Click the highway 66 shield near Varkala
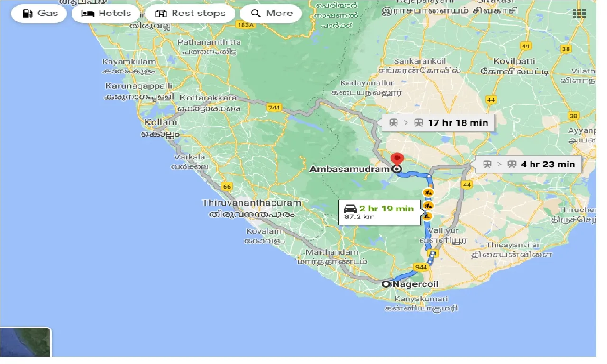 tap(227, 187)
